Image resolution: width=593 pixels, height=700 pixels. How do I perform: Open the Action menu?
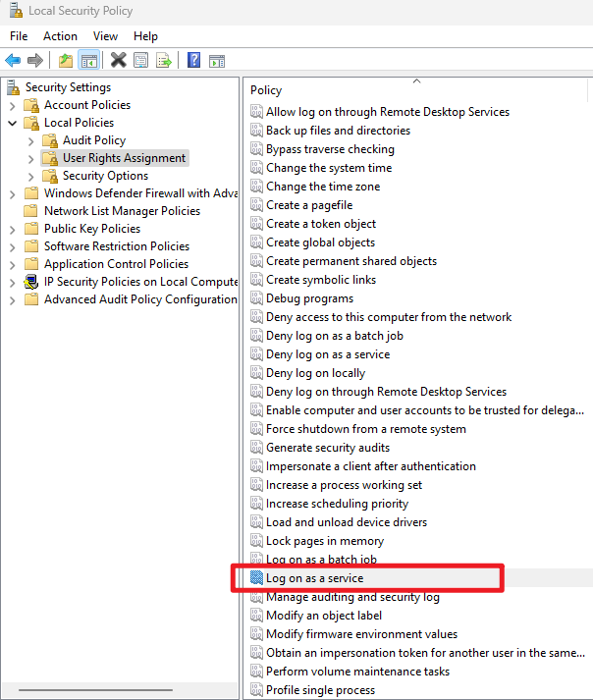[x=60, y=36]
